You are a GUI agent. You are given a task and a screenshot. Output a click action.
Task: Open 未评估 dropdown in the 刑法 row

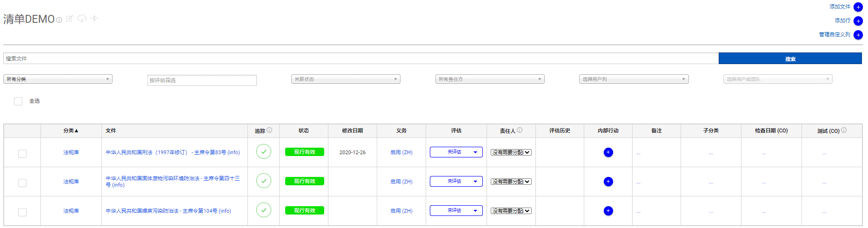(x=456, y=152)
